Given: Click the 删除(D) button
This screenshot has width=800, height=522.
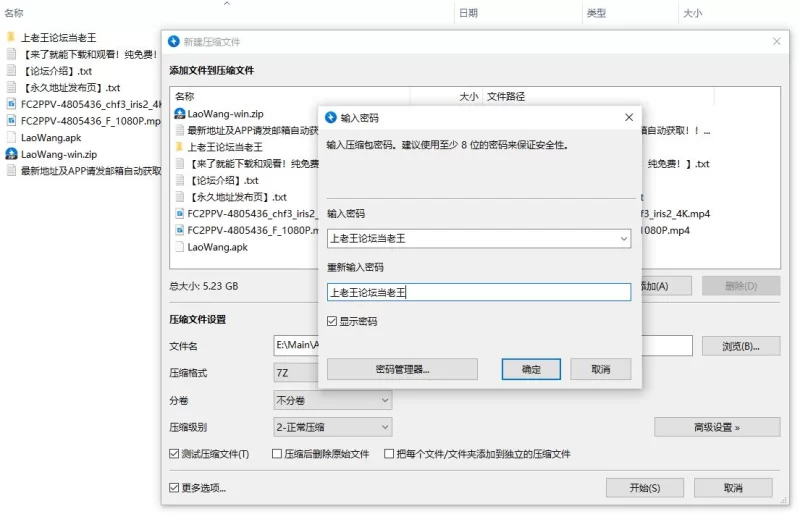Looking at the screenshot, I should pos(741,286).
